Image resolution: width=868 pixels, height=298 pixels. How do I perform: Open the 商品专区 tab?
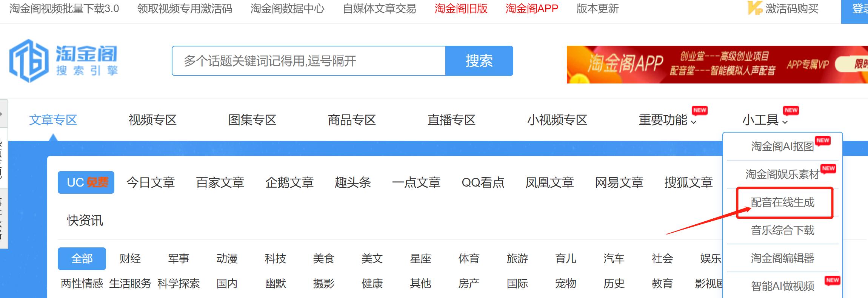click(x=352, y=120)
